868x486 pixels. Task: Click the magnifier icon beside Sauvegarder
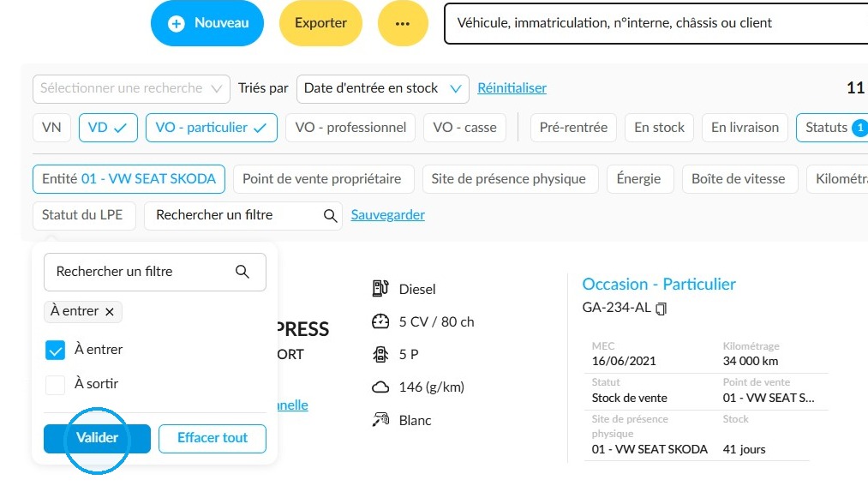tap(330, 215)
